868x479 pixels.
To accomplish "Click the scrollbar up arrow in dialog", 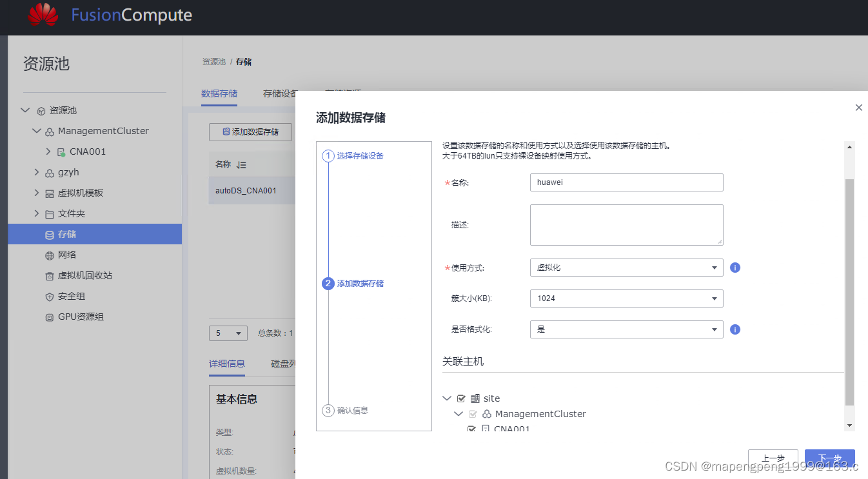I will [849, 146].
